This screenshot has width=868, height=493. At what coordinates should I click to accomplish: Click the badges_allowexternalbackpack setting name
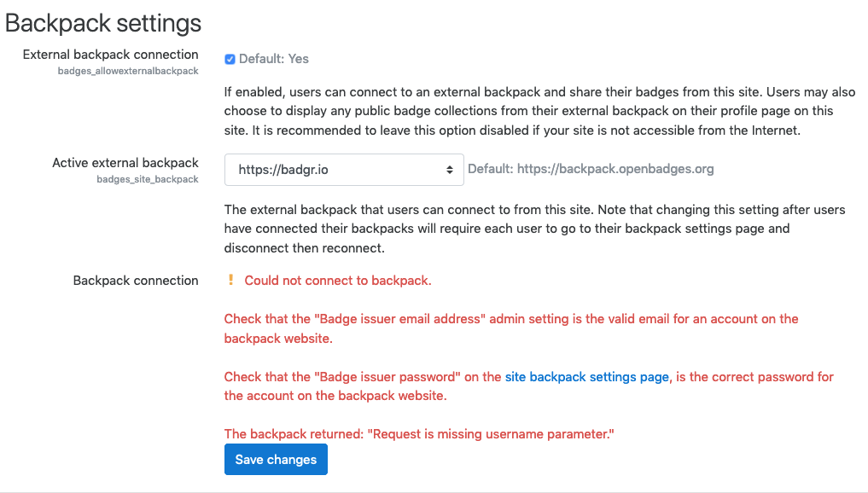[x=128, y=71]
